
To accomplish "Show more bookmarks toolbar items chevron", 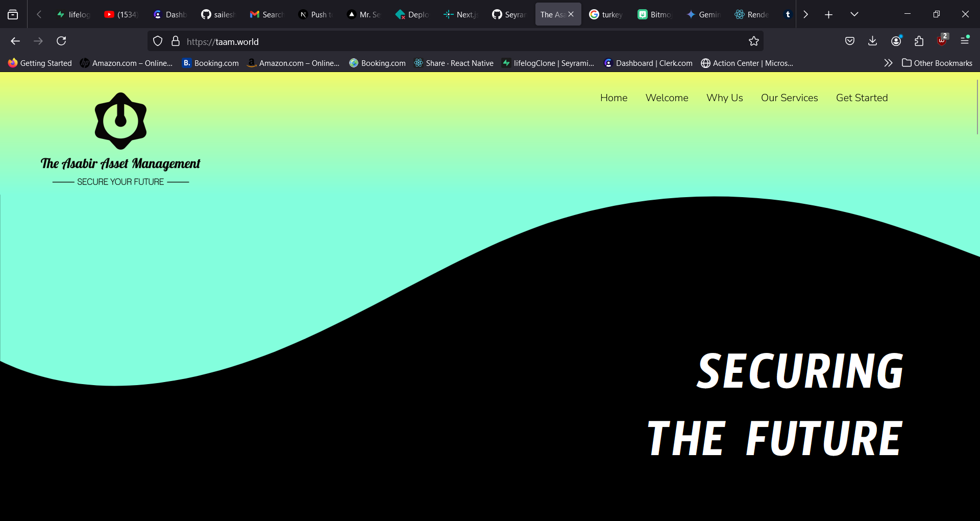I will coord(888,63).
